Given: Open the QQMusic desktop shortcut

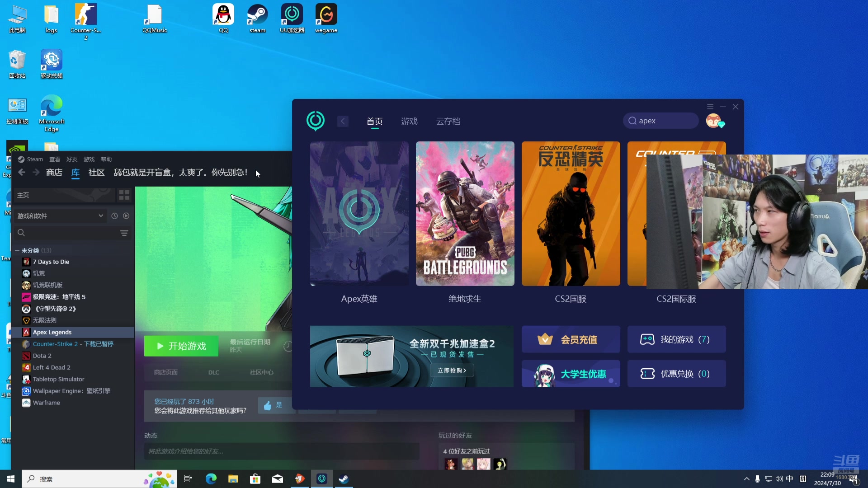Looking at the screenshot, I should tap(155, 19).
